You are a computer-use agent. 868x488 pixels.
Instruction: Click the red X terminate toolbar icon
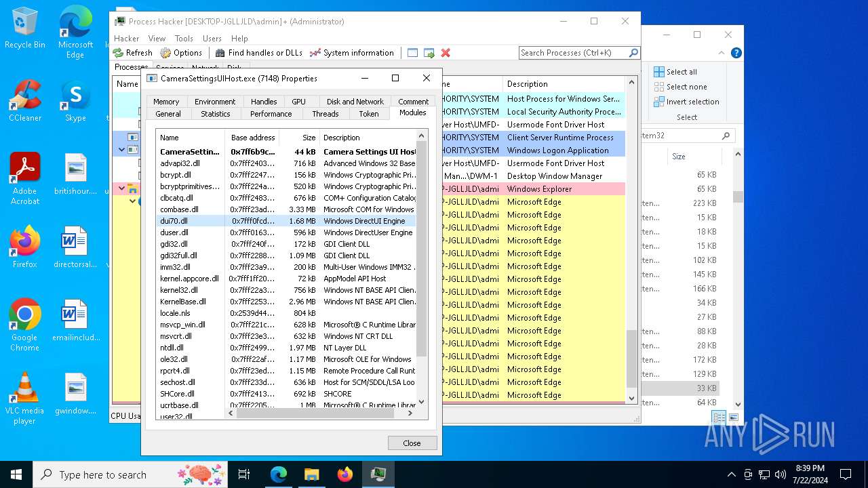446,53
